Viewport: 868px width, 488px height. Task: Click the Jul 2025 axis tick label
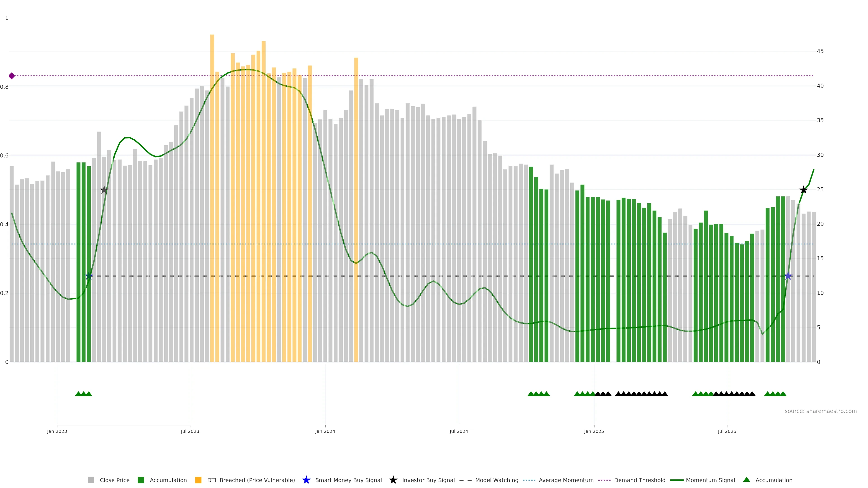727,432
